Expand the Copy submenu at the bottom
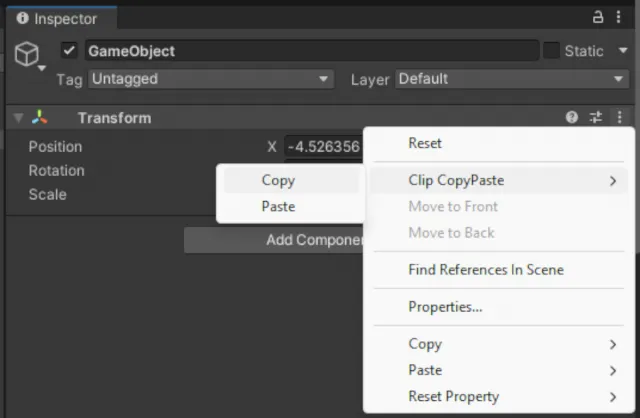Image resolution: width=640 pixels, height=418 pixels. pyautogui.click(x=499, y=344)
